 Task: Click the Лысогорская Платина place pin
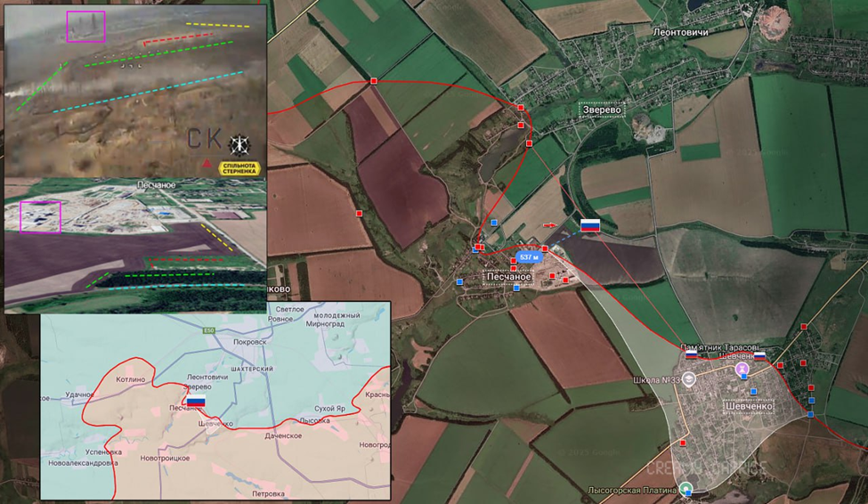point(686,489)
